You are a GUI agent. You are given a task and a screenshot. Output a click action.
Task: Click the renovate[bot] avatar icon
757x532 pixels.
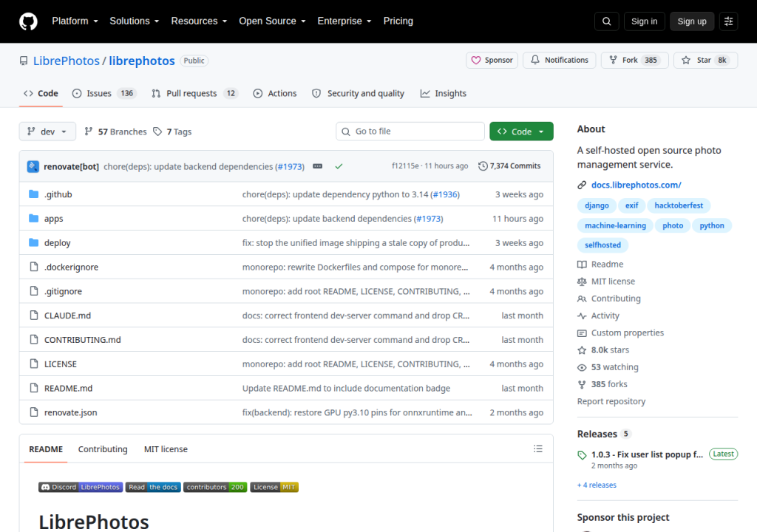pyautogui.click(x=33, y=166)
